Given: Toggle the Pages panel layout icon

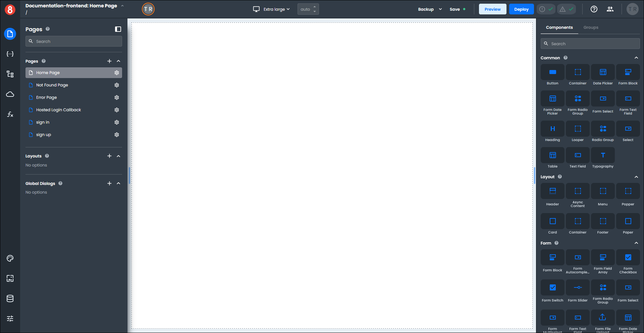Looking at the screenshot, I should pos(118,29).
